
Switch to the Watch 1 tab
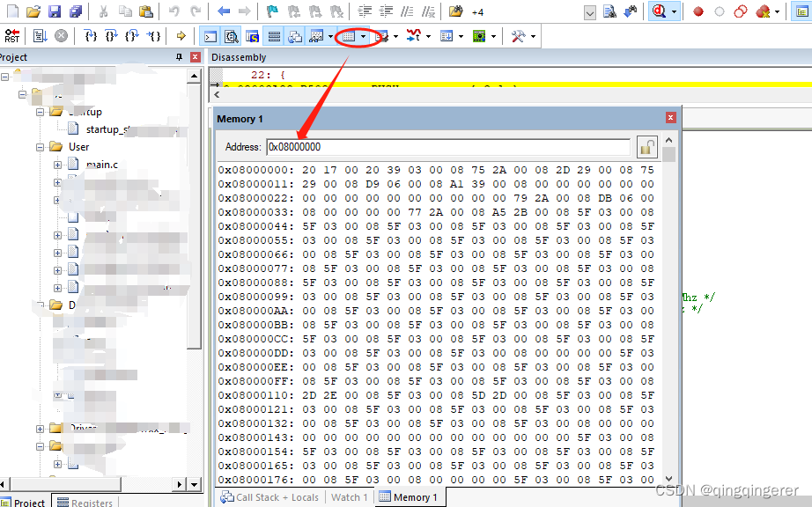(x=350, y=496)
